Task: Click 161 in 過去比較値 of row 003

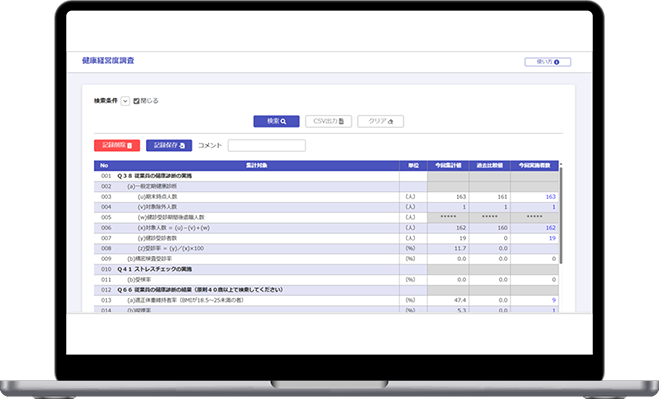Action: (502, 196)
